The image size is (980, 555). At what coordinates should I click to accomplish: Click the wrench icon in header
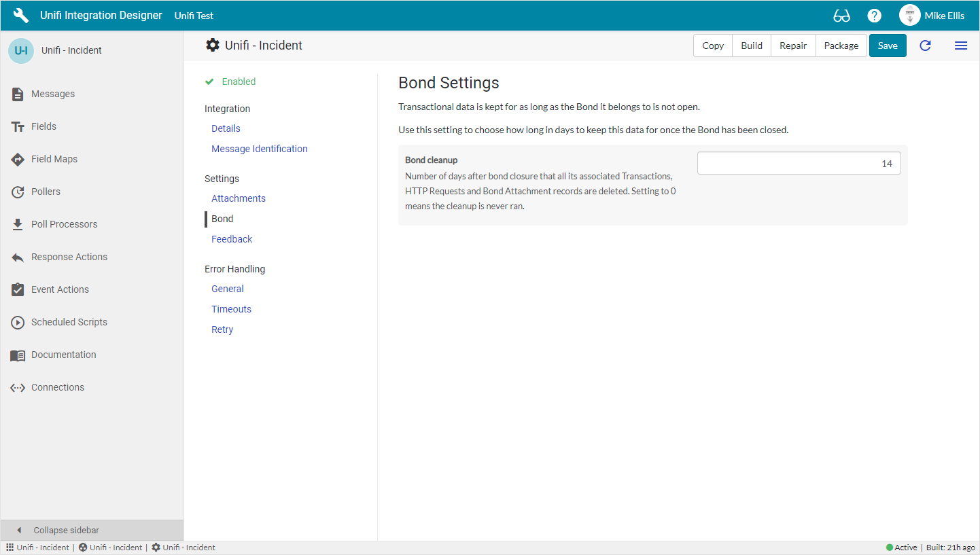coord(21,16)
